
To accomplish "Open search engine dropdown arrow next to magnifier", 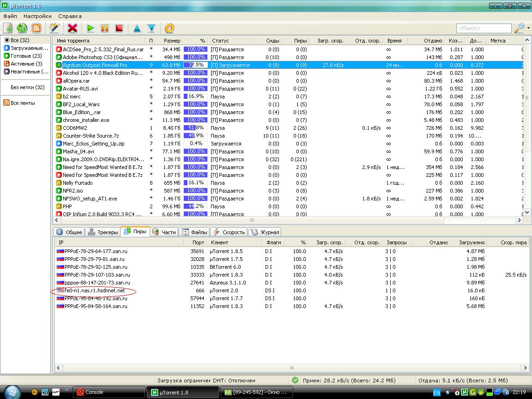I will pos(528,28).
